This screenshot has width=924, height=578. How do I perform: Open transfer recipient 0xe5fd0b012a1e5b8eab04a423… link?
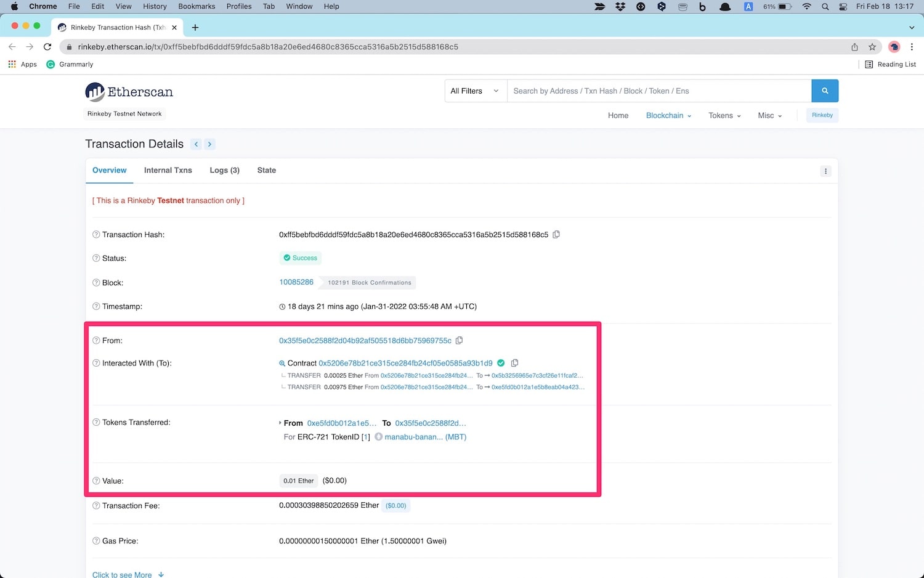click(538, 387)
